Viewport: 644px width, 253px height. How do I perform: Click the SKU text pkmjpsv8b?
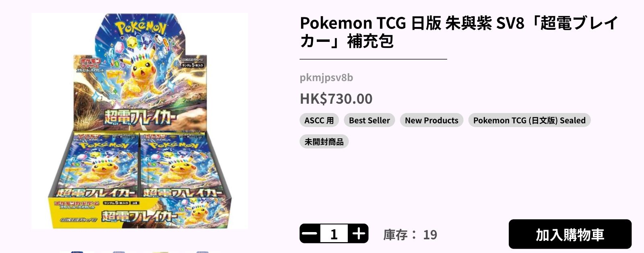(326, 77)
